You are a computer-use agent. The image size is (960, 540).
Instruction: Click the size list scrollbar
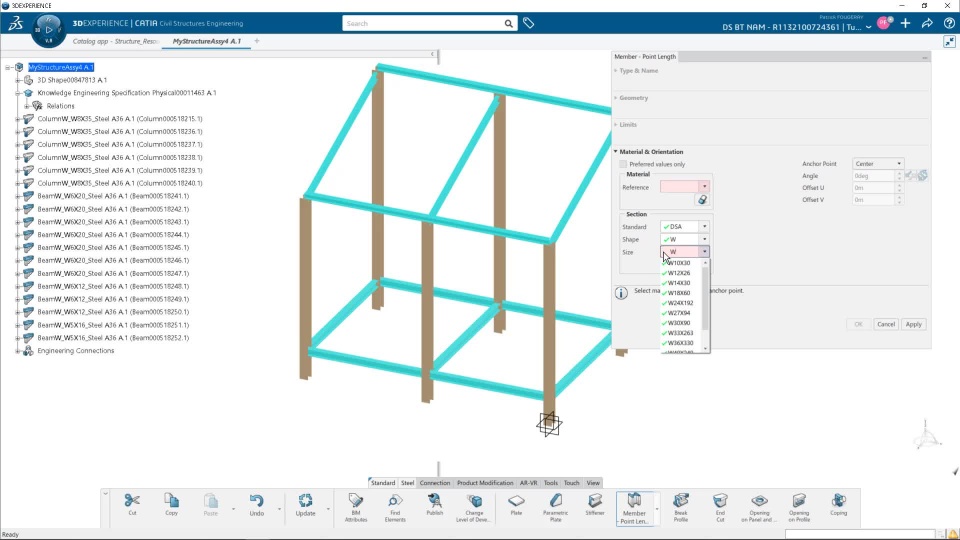[705, 298]
